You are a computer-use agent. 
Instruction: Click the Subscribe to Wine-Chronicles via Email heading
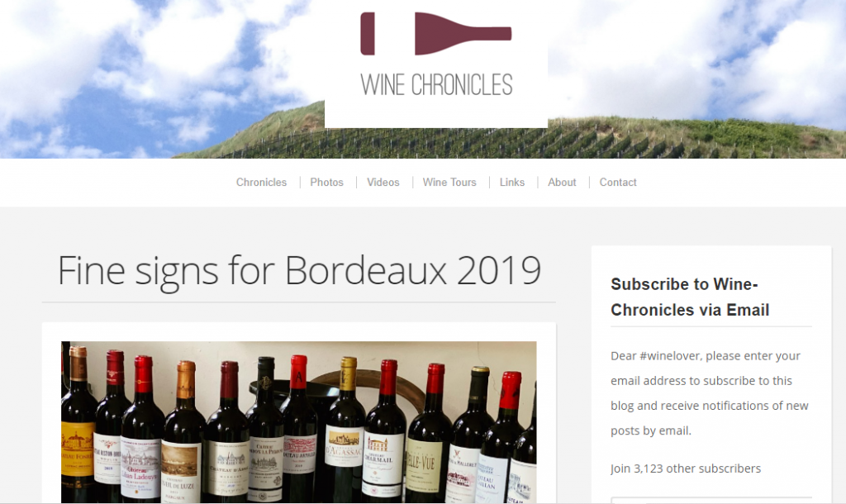(690, 297)
